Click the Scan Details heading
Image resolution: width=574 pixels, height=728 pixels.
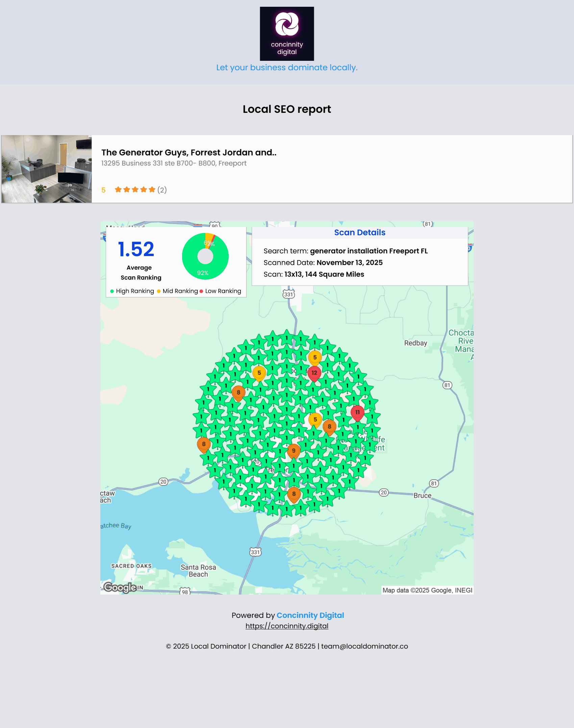click(x=360, y=232)
